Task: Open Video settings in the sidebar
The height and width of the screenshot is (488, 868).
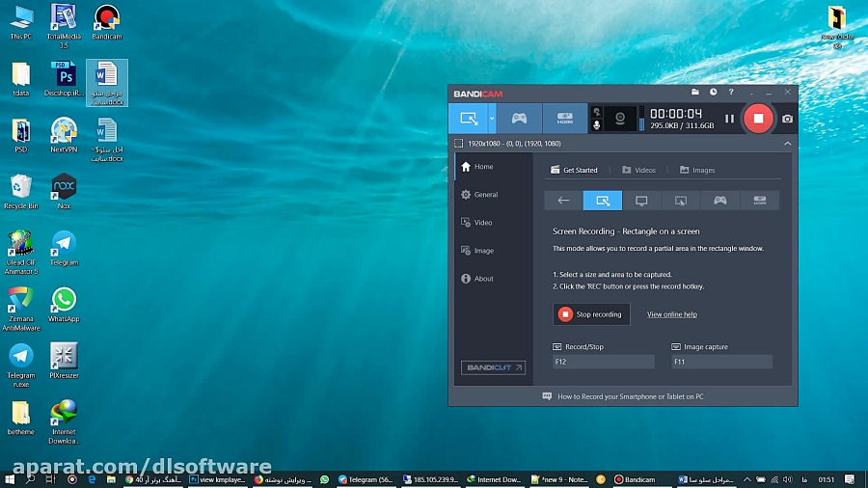Action: pos(494,223)
